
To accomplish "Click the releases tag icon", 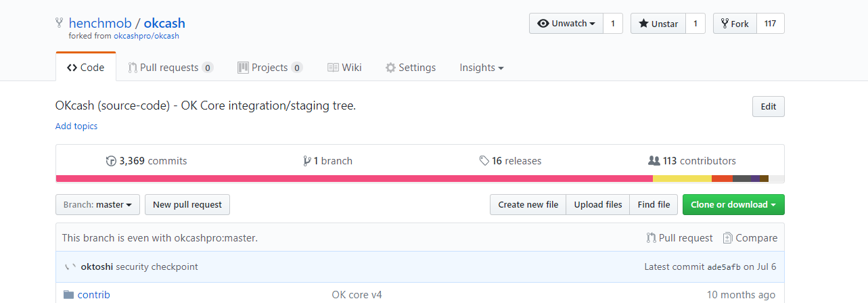I will point(484,161).
